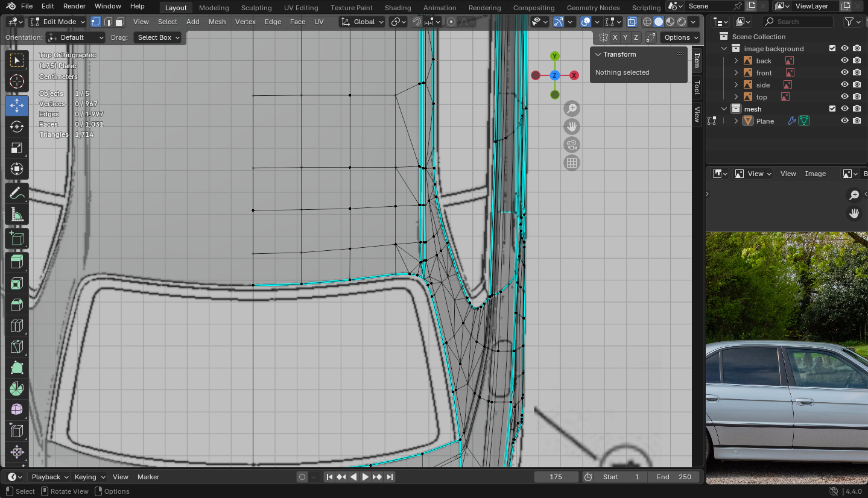This screenshot has width=868, height=498.
Task: Click the green Y axis gizmo ball
Action: pos(555,56)
